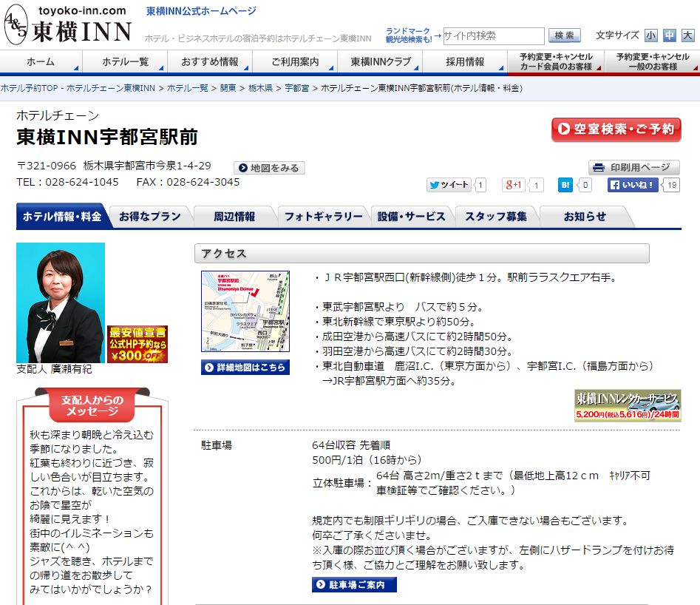
Task: Open the 設備・サービス tab
Action: click(411, 216)
